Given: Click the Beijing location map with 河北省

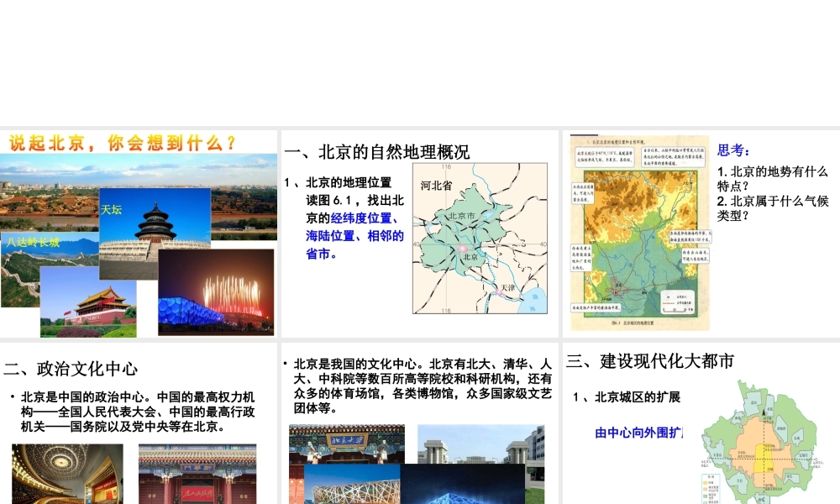Looking at the screenshot, I should (x=480, y=239).
